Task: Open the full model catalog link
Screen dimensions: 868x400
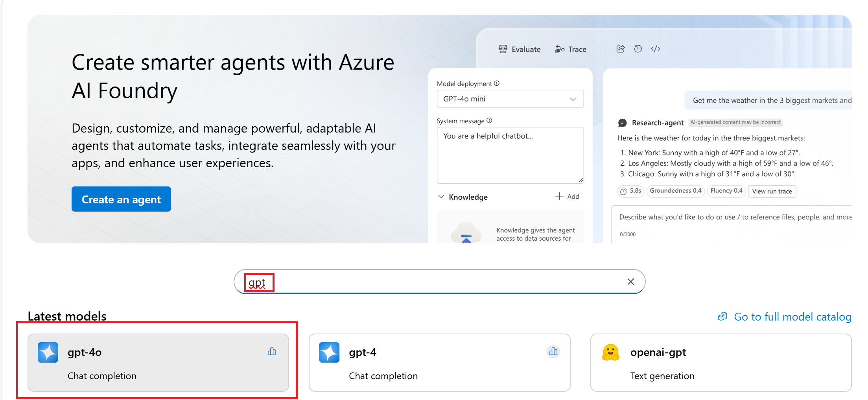Action: coord(793,317)
